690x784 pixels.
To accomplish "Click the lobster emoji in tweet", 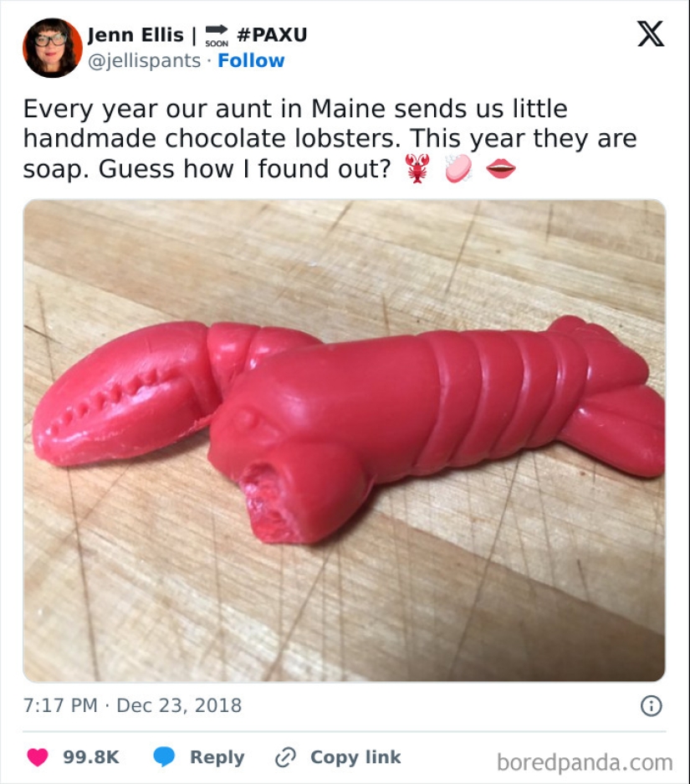I will (416, 168).
